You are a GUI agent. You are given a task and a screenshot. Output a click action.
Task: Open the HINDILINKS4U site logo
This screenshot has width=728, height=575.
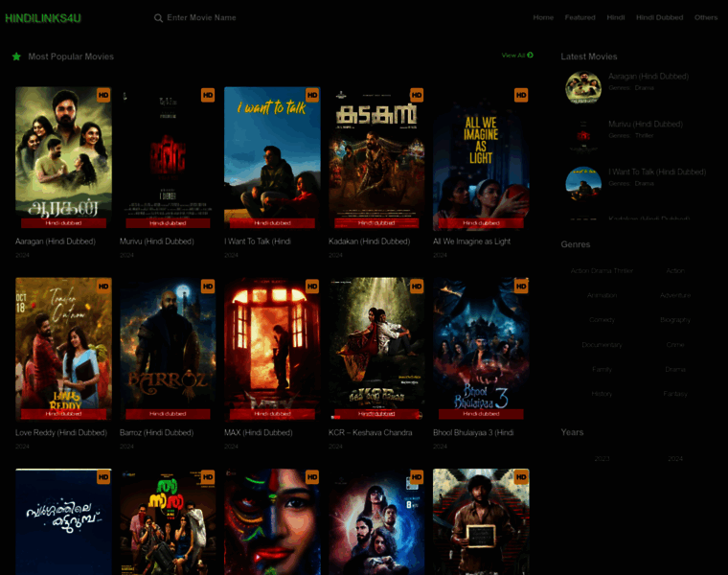[43, 18]
